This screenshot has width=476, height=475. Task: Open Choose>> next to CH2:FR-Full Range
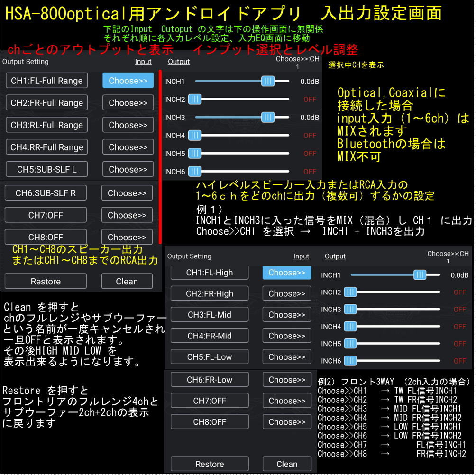click(128, 103)
